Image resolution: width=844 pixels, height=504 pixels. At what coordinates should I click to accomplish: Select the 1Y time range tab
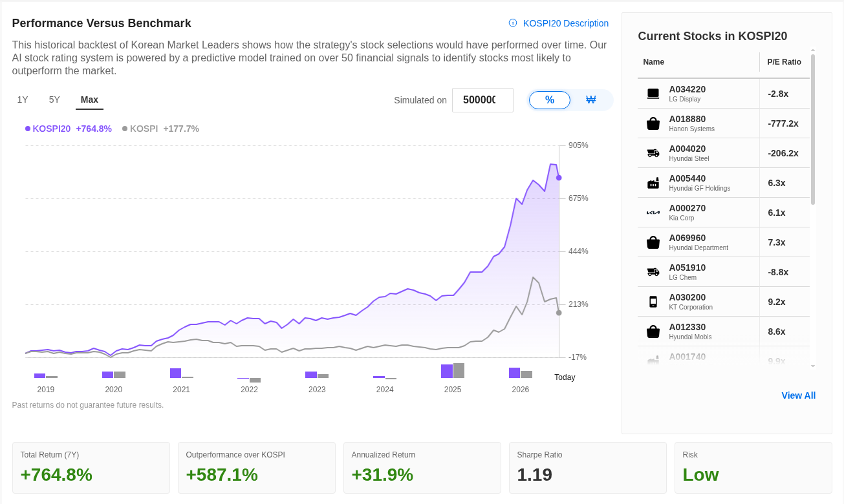pos(23,100)
